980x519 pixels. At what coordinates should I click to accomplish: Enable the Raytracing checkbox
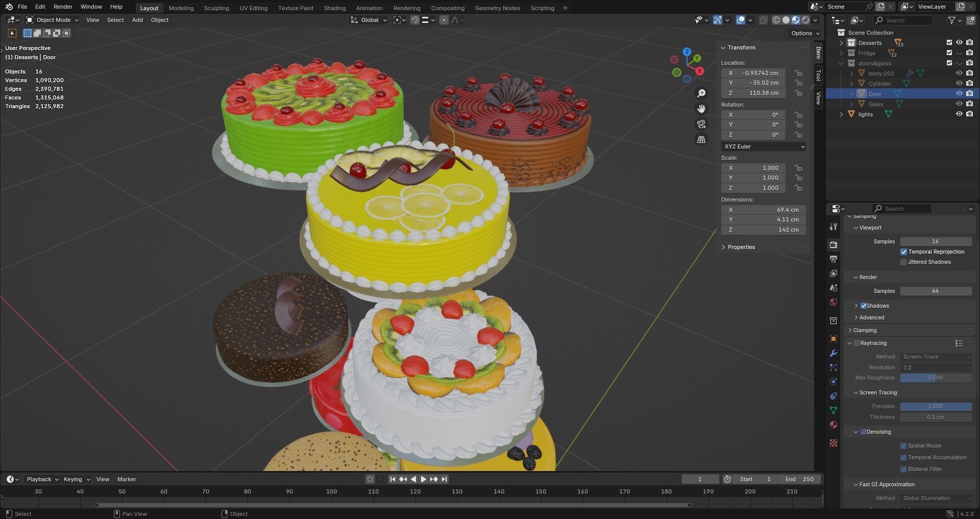857,343
